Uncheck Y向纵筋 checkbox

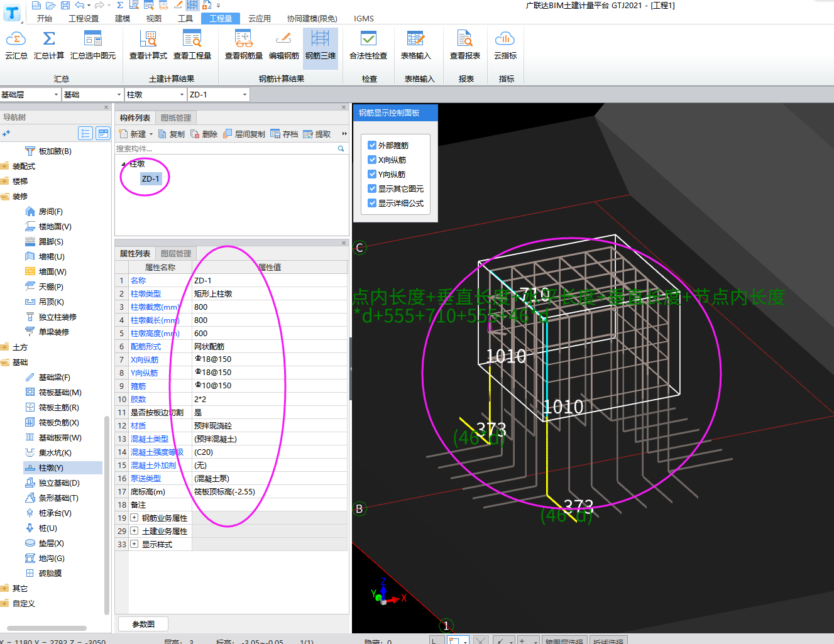(372, 174)
